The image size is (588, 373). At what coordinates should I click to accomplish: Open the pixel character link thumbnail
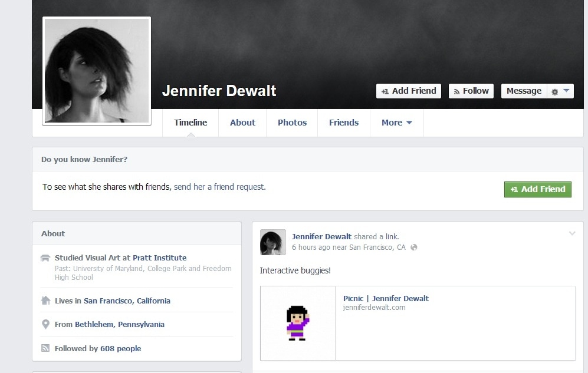pos(298,323)
